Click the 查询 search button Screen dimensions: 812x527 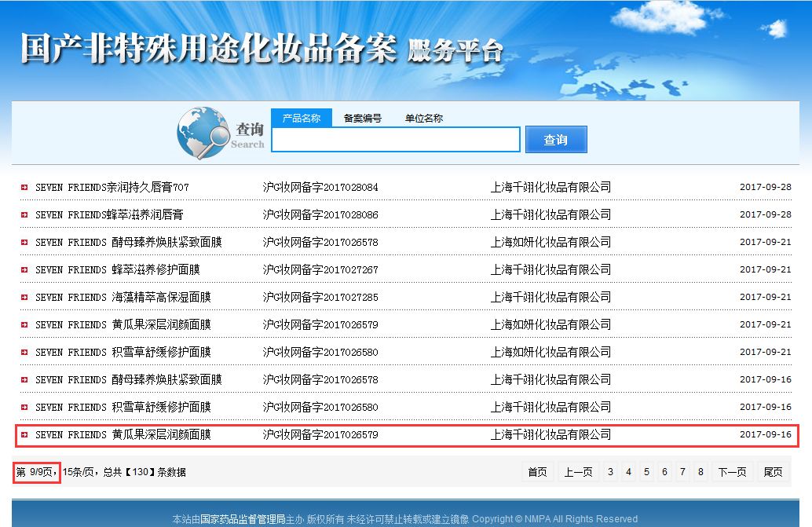pyautogui.click(x=556, y=139)
